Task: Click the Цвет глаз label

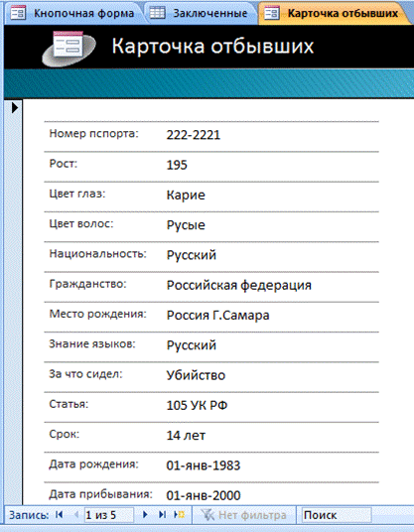Action: [77, 194]
